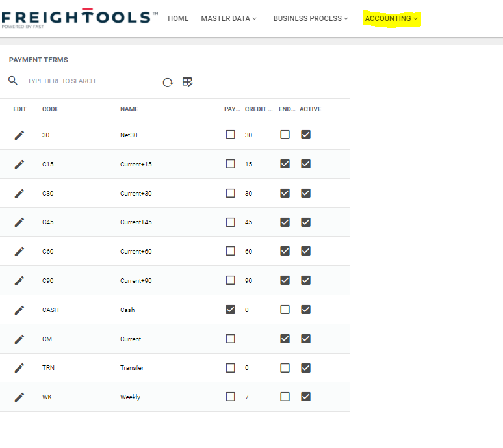Enable End checkbox for Weekly row
Screen dimensions: 503x448
(x=285, y=397)
